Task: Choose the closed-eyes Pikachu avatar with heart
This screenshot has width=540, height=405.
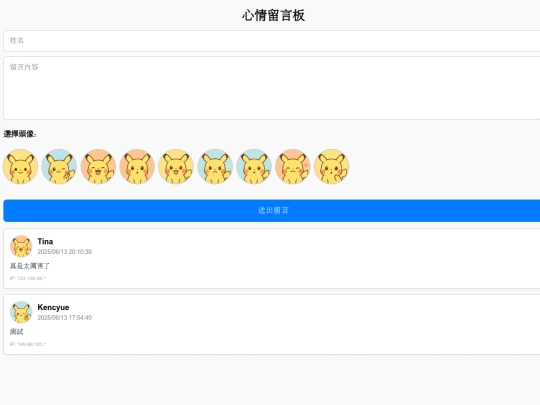Action: tap(293, 167)
